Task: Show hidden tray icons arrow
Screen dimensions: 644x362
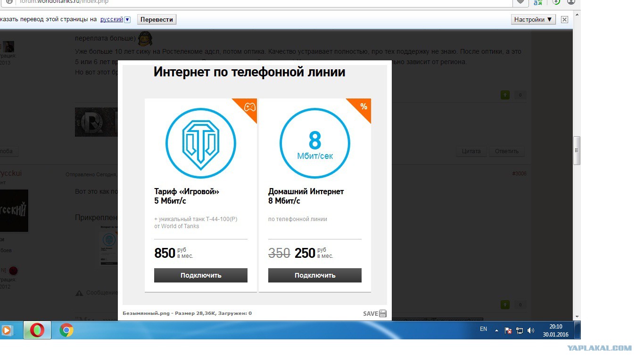Action: (496, 331)
